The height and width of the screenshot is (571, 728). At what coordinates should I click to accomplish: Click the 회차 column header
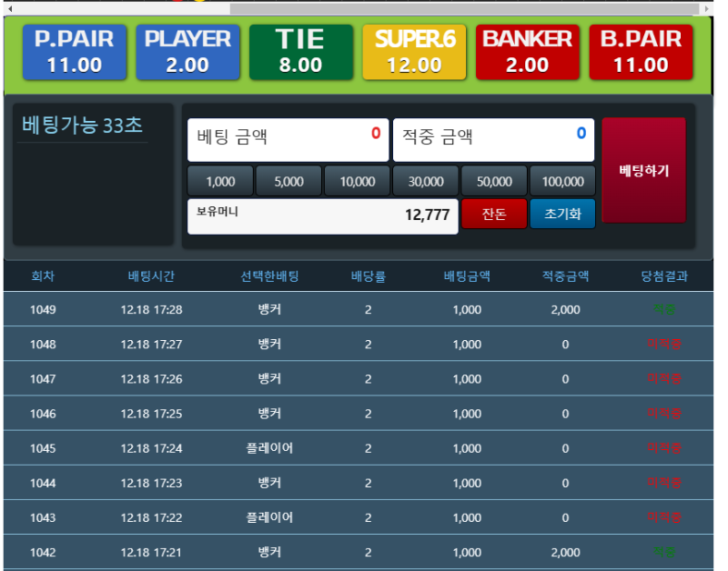click(43, 276)
